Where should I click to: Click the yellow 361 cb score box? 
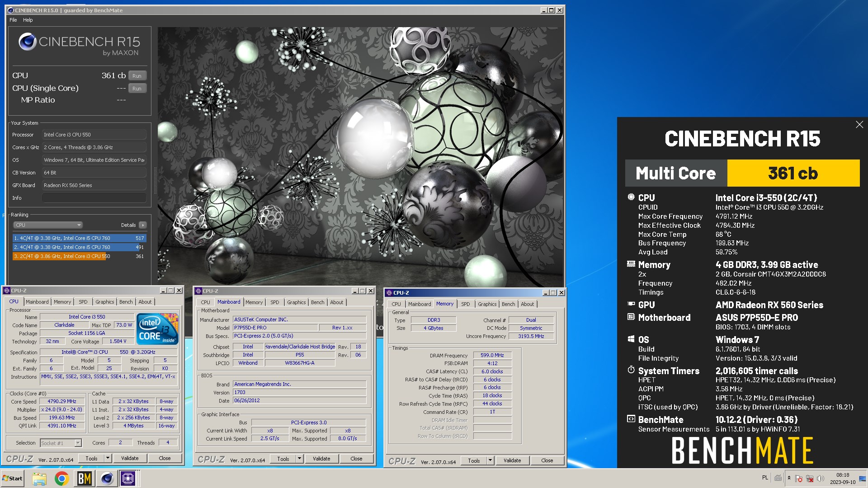pos(793,173)
